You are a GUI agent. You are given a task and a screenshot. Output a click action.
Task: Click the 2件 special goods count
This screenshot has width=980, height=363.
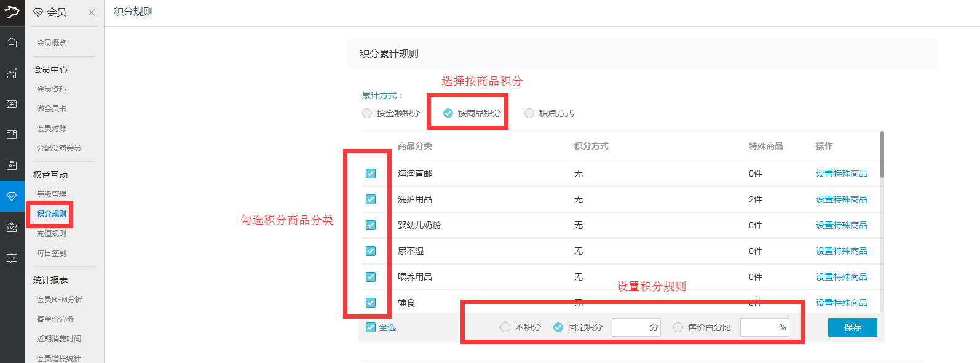click(756, 199)
